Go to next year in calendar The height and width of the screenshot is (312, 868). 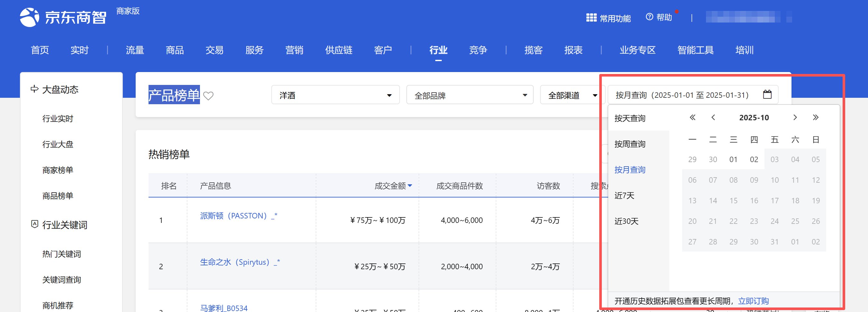[x=816, y=117]
